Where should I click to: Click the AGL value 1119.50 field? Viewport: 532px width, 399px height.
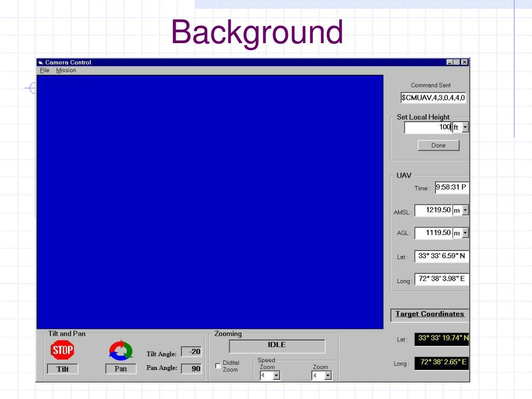433,233
